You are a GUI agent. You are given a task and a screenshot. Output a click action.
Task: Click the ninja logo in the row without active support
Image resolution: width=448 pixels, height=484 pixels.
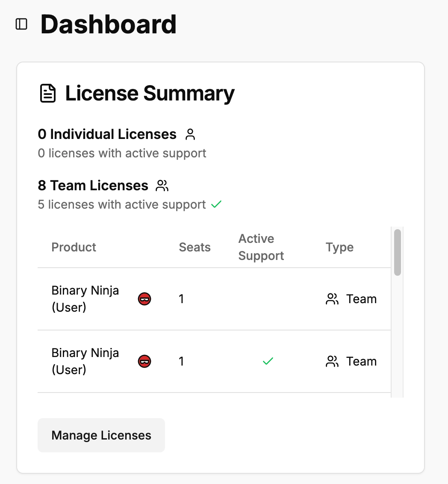[x=144, y=299]
